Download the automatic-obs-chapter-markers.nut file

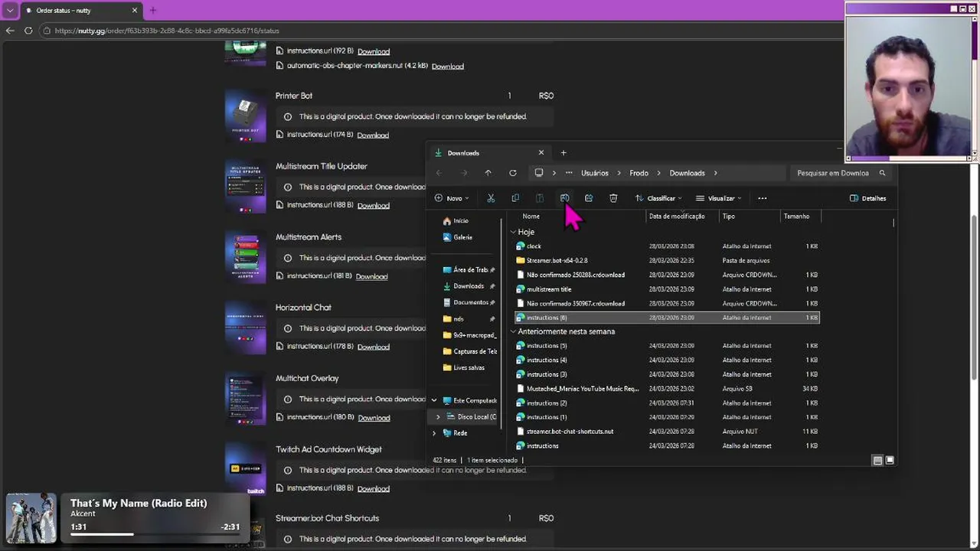click(x=447, y=67)
